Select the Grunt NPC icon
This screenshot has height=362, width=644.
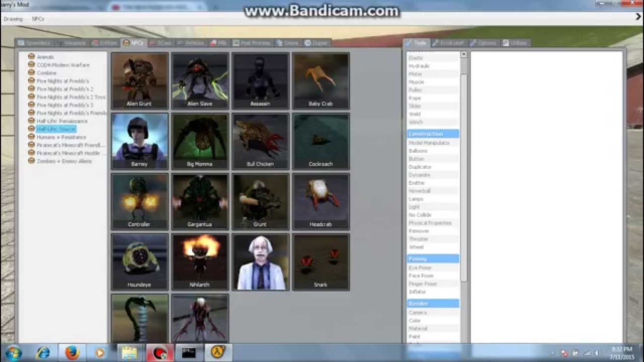coord(260,202)
